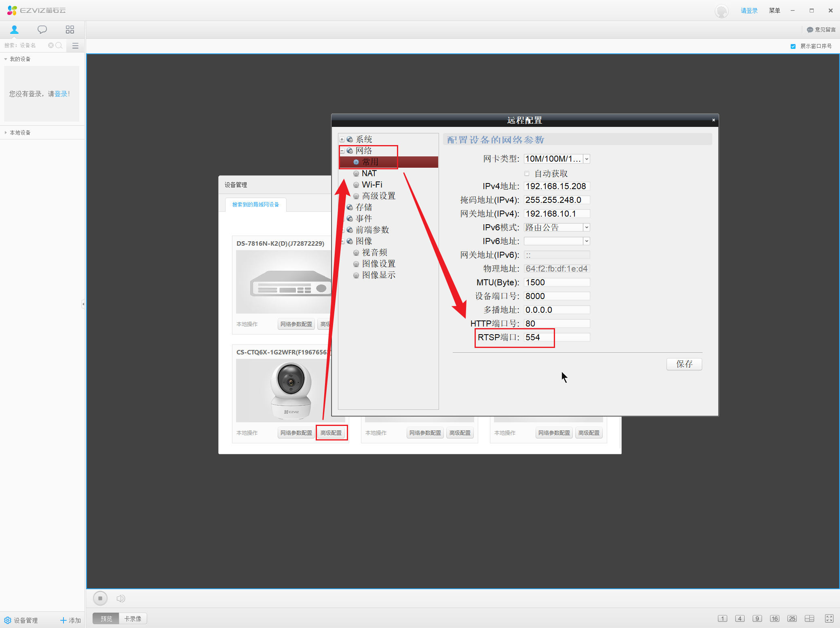Collapse 我的设备 section
Image resolution: width=840 pixels, height=628 pixels.
(x=6, y=59)
